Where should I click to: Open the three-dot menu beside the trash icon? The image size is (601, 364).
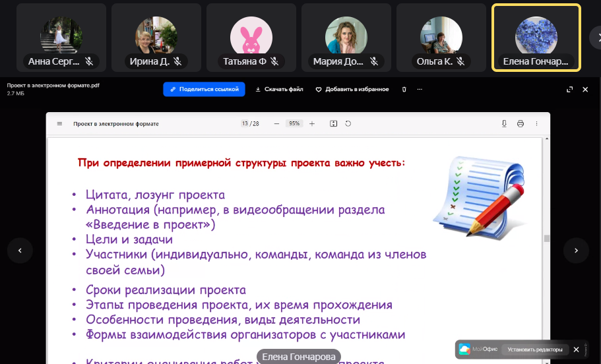click(x=420, y=89)
